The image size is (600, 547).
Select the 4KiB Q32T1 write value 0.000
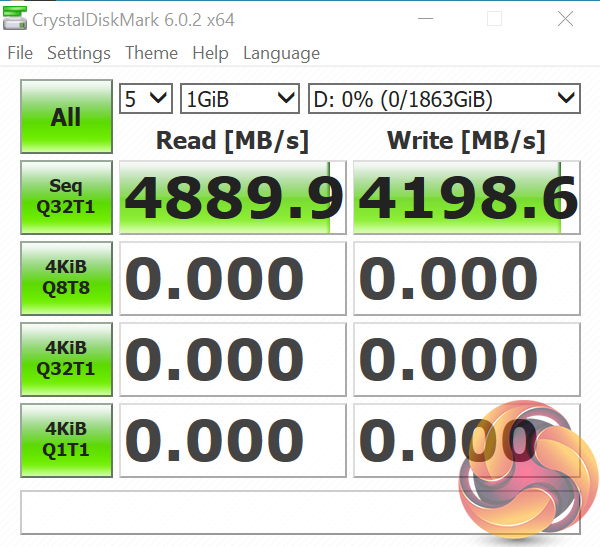click(x=467, y=360)
